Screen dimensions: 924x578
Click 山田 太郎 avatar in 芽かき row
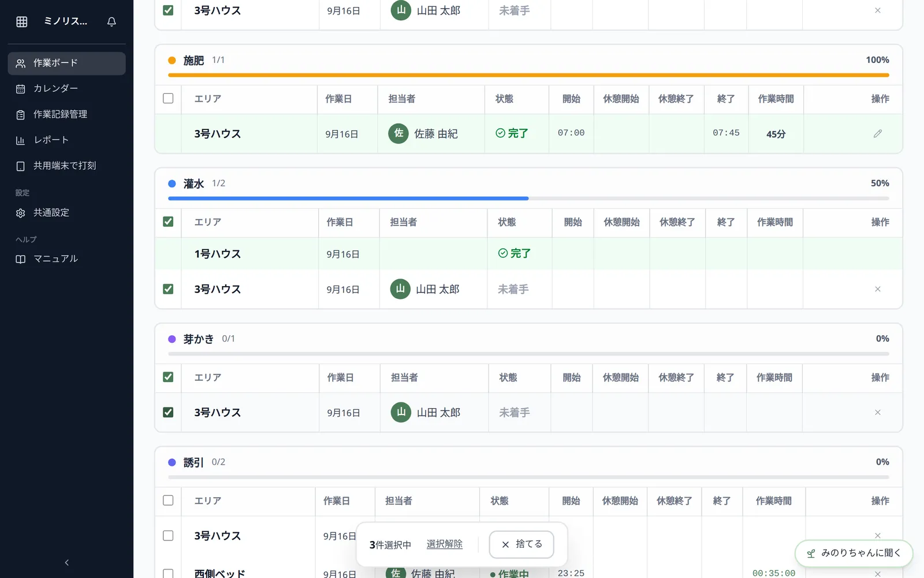[401, 412]
